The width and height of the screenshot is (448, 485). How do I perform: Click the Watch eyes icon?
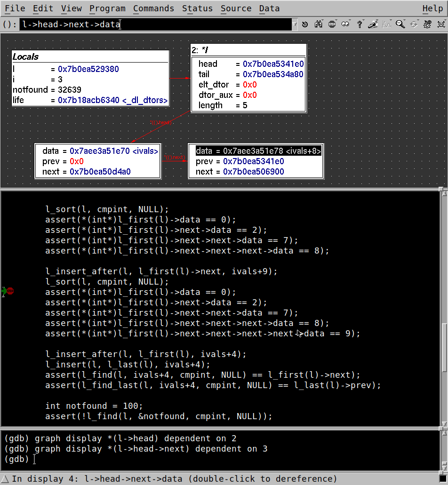coord(345,24)
